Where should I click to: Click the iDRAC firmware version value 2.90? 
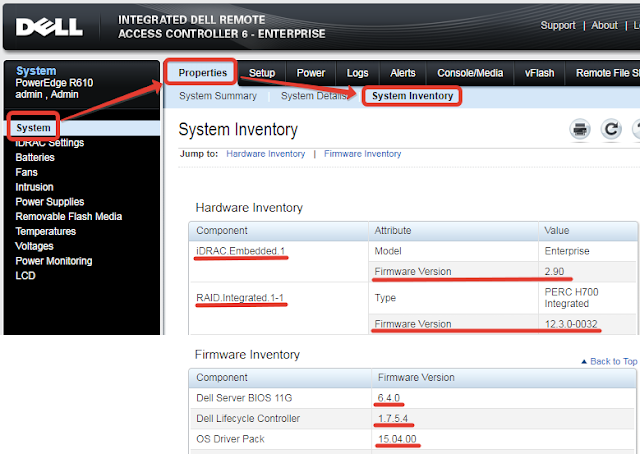(x=554, y=272)
